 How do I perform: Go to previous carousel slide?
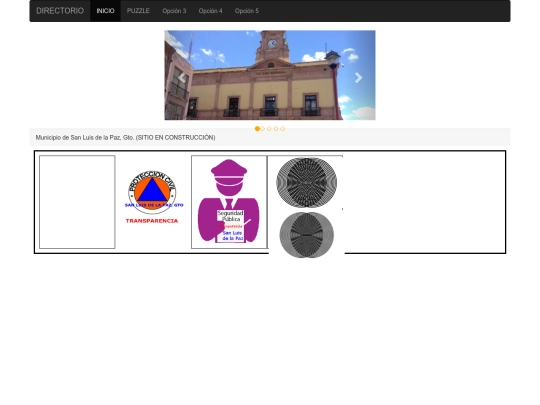pos(182,77)
